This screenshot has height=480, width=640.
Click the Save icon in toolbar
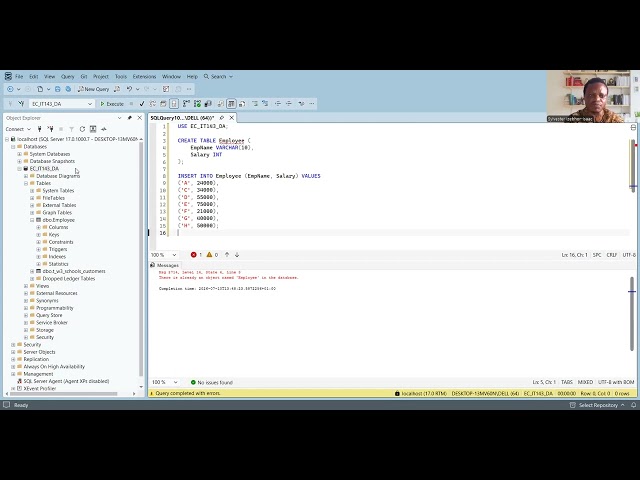point(58,89)
